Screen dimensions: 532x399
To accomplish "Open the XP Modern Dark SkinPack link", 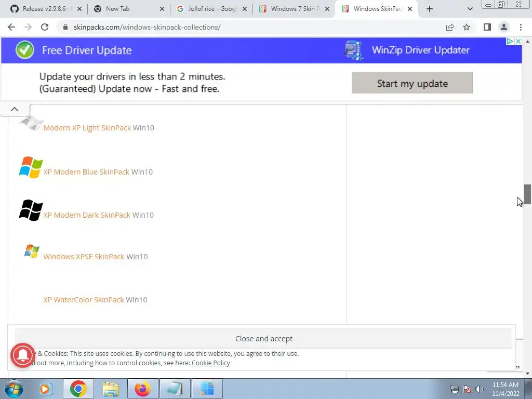I will pos(87,215).
